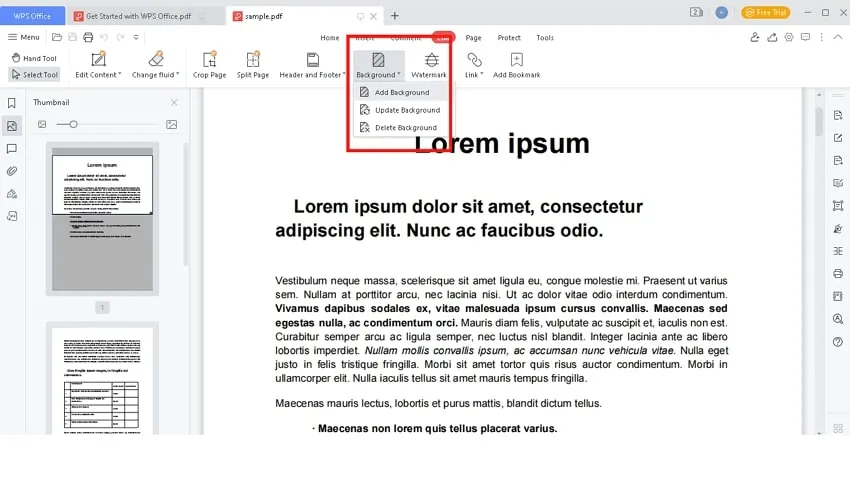Click the print icon in right sidebar

(838, 273)
